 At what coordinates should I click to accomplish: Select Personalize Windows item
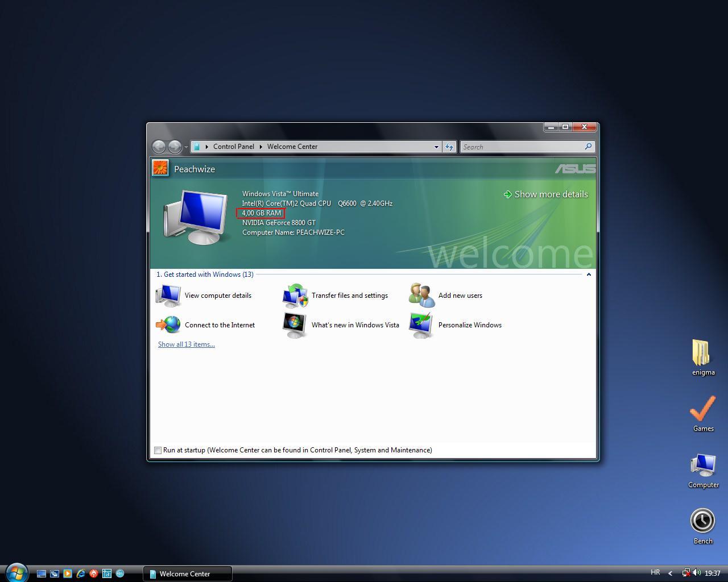click(455, 325)
